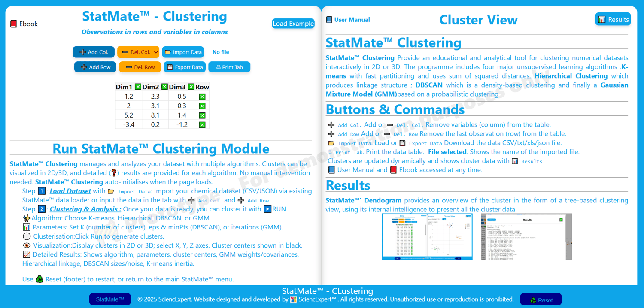Edit the cell containing 1.2
The width and height of the screenshot is (644, 308).
[x=128, y=97]
